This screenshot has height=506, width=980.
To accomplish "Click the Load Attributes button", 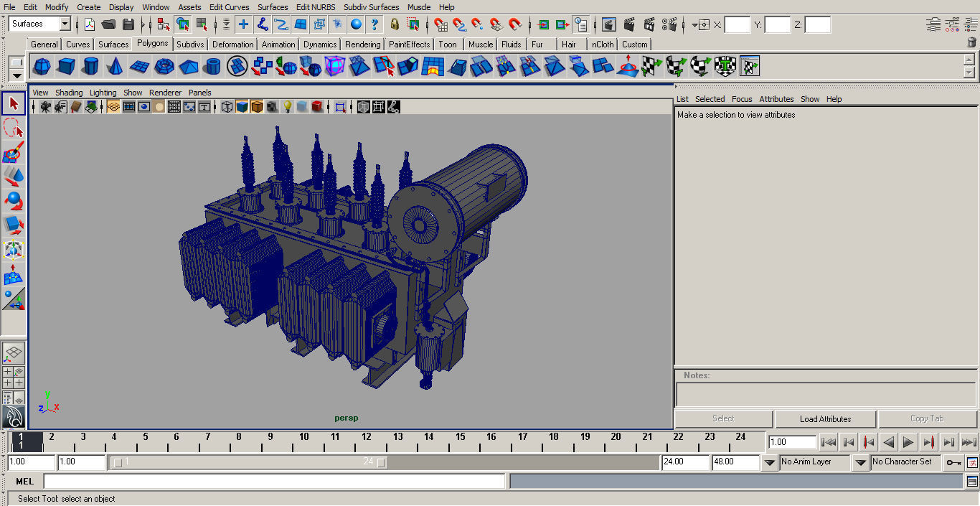I will (x=826, y=419).
